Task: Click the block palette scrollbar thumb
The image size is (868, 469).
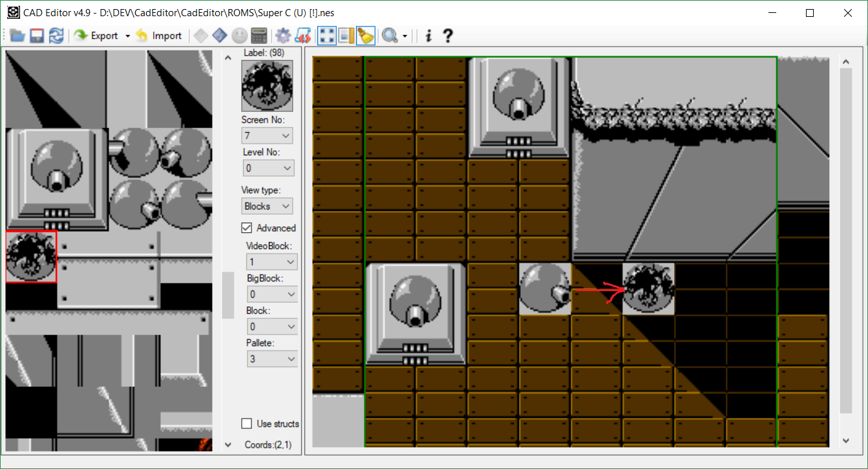Action: [x=228, y=294]
